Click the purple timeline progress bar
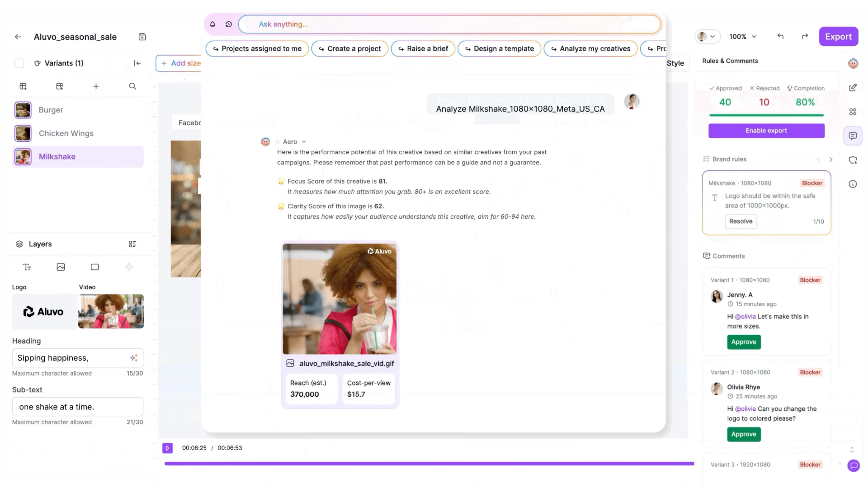This screenshot has height=488, width=868. tap(429, 464)
